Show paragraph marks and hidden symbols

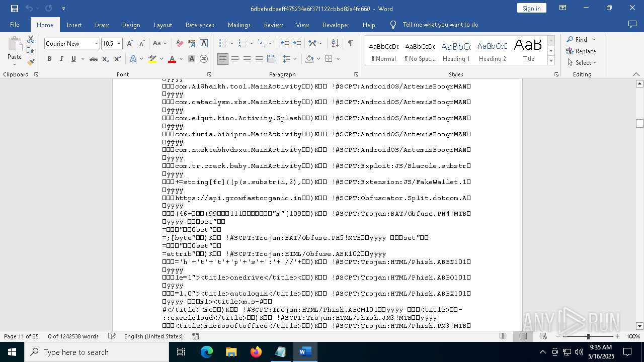tap(350, 44)
